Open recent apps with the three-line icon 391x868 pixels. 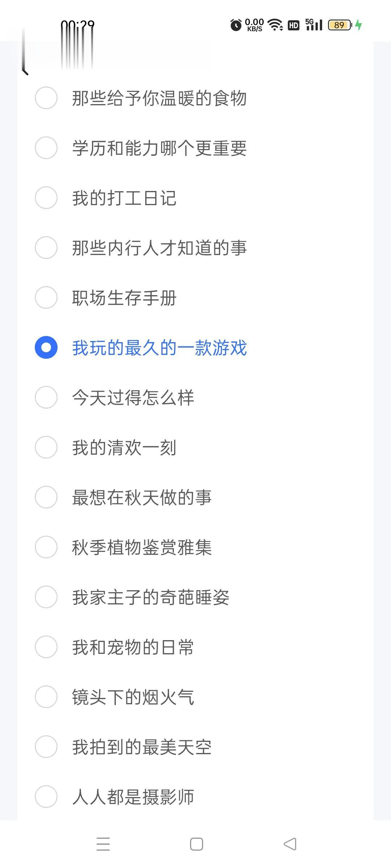click(103, 844)
